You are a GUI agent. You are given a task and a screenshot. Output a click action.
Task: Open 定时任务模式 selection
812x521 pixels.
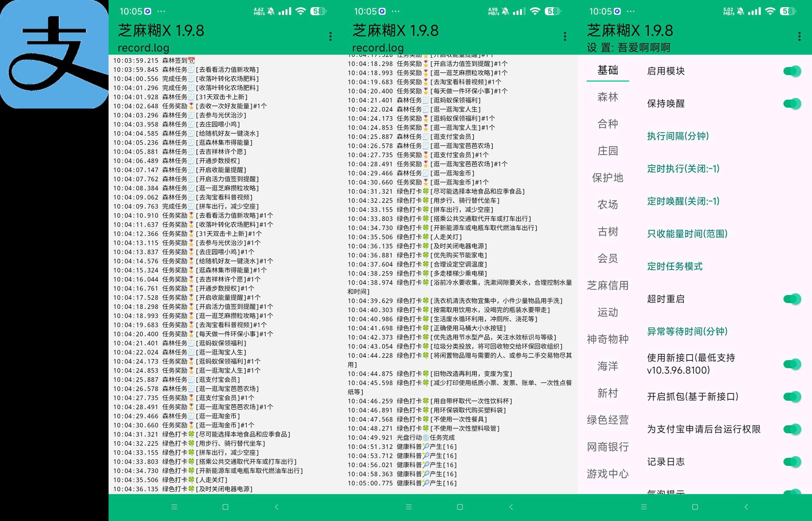click(x=675, y=267)
